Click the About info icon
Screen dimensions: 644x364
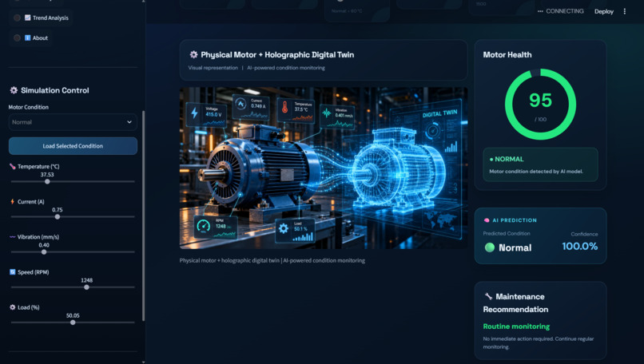coord(27,38)
